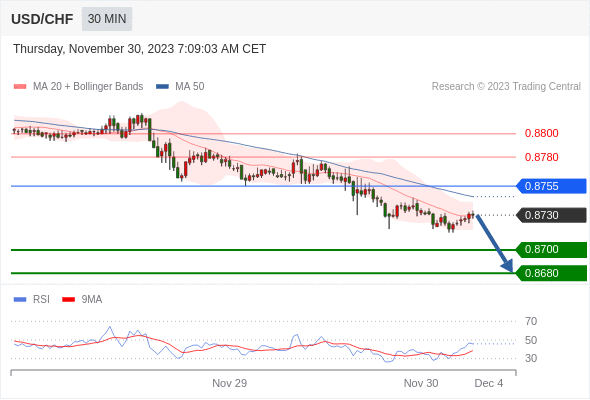Viewport: 590px width, 400px height.
Task: Click the RSI 70 level label
Action: tap(531, 321)
